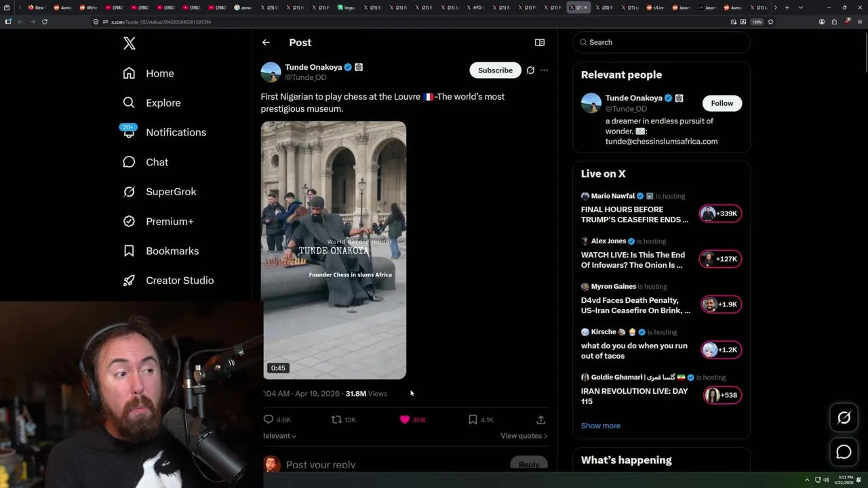The image size is (868, 488).
Task: Click the browser address bar URL
Action: pyautogui.click(x=161, y=22)
